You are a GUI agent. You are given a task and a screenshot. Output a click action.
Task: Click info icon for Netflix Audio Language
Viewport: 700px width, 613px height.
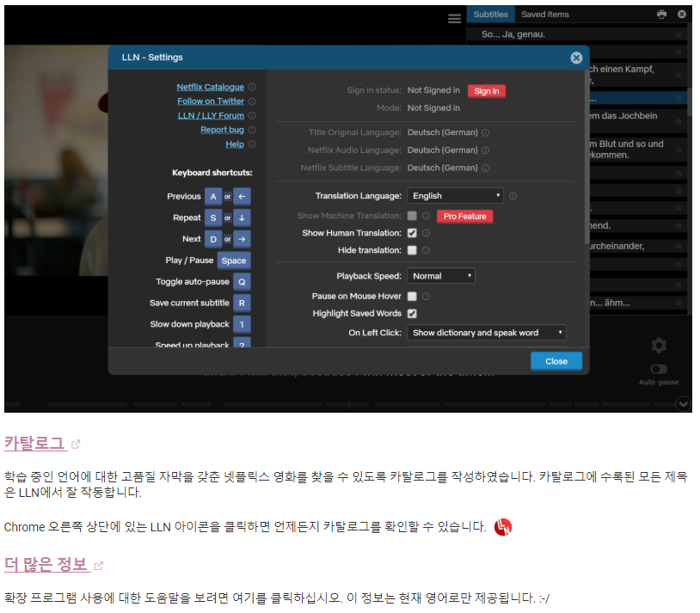[485, 150]
